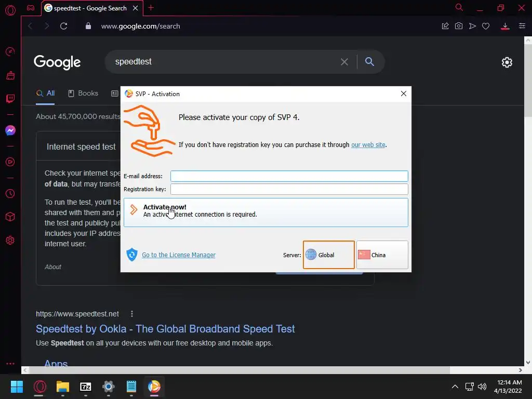Select the Books search tab
Image resolution: width=532 pixels, height=399 pixels.
pos(83,94)
